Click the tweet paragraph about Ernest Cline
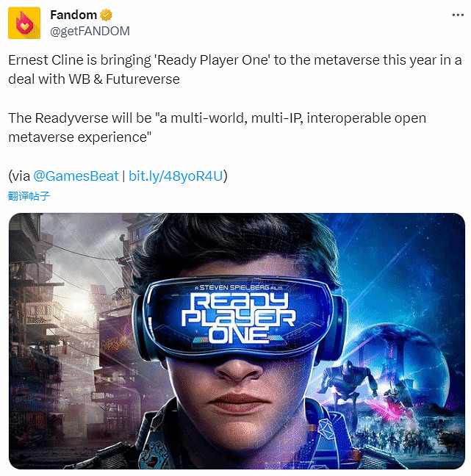Screen dimensions: 471x476 [x=235, y=68]
